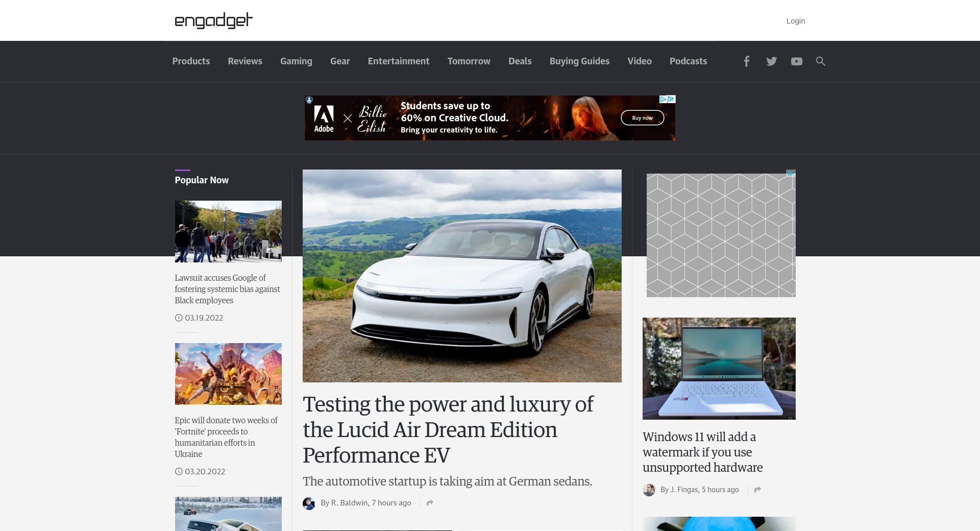Navigate to the Gear section

(340, 61)
